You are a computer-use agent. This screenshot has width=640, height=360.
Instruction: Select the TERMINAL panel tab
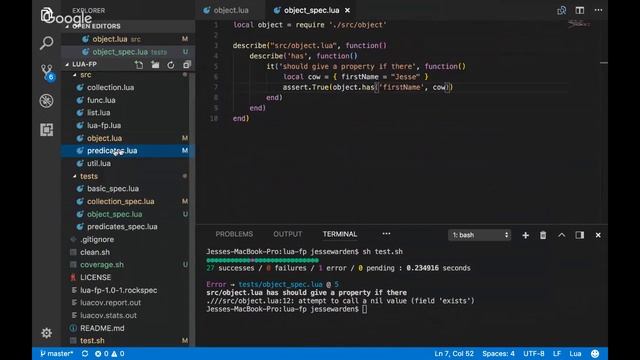340,234
